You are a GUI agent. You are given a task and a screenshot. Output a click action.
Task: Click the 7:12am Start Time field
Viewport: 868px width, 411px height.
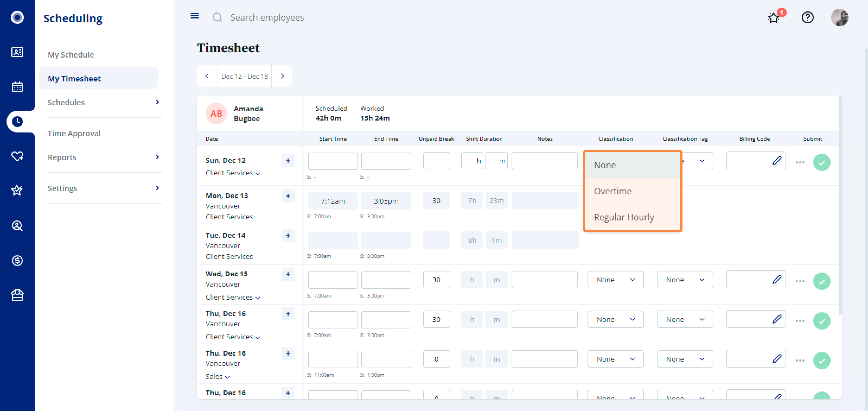coord(333,201)
